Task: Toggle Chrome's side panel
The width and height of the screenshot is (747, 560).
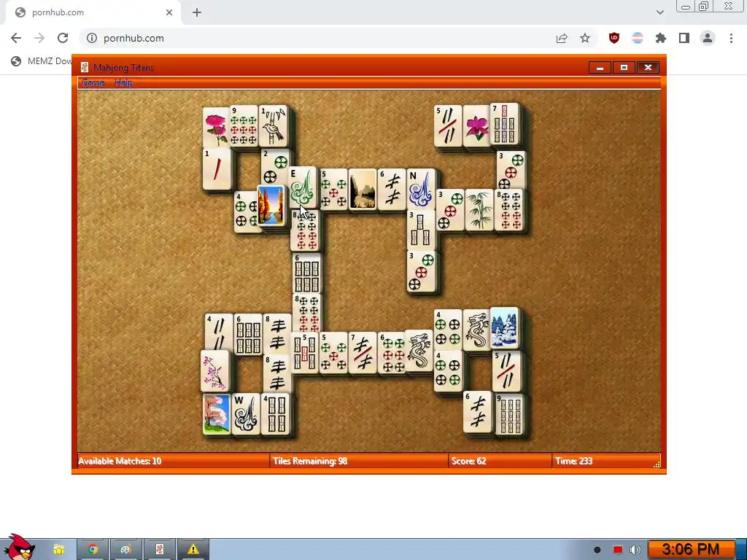Action: coord(684,38)
